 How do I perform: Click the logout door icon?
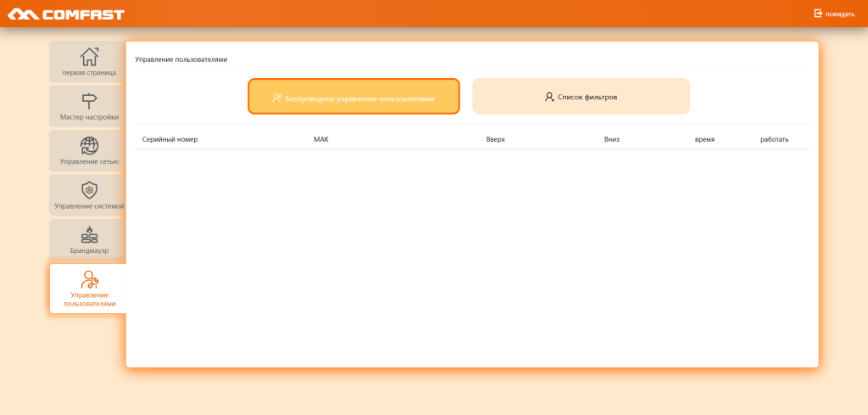818,14
